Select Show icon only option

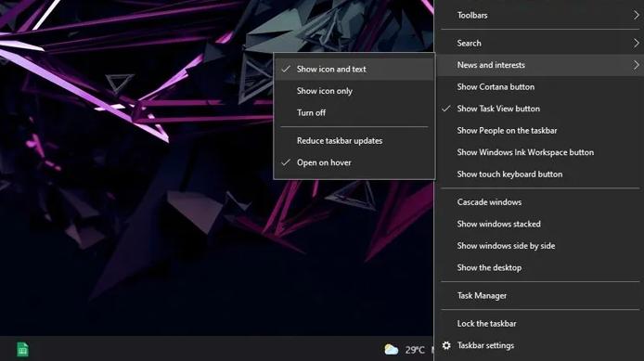(x=354, y=91)
